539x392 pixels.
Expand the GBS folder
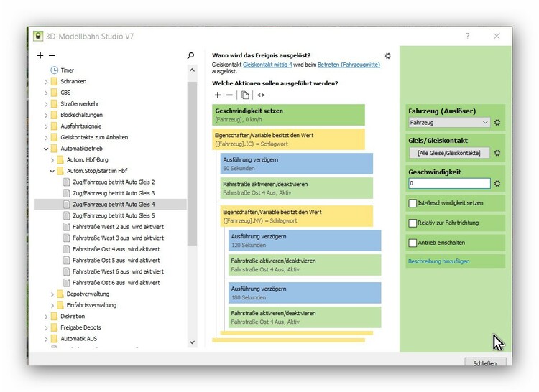click(46, 93)
